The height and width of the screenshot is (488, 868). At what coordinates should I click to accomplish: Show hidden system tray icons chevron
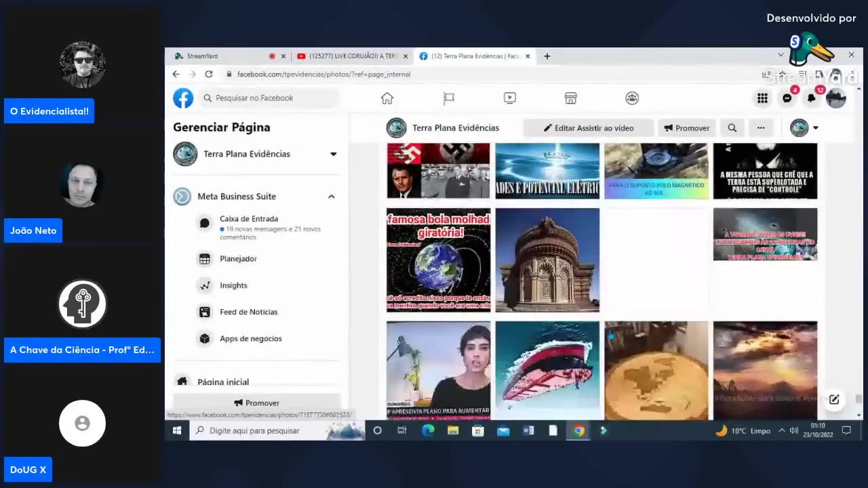(x=782, y=430)
